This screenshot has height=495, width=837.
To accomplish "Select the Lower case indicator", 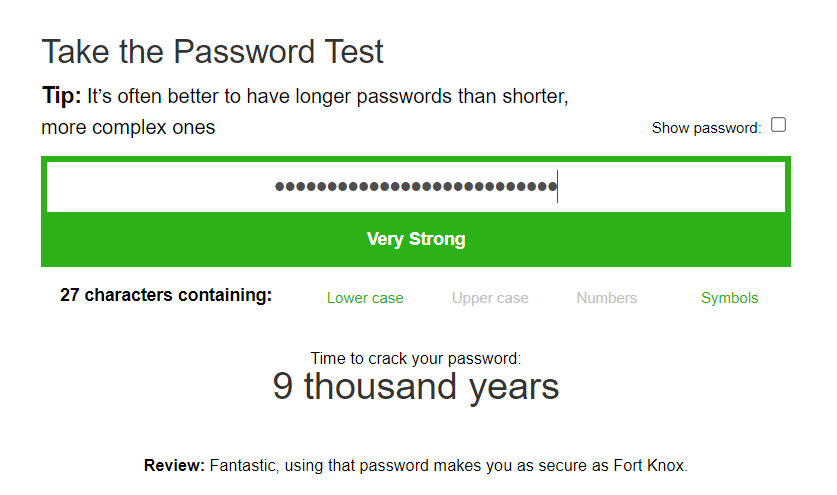I will [365, 298].
